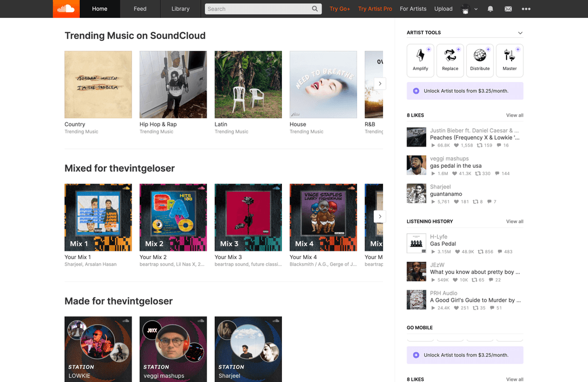Click the reposts icon on gas pedal in the usa

point(478,173)
